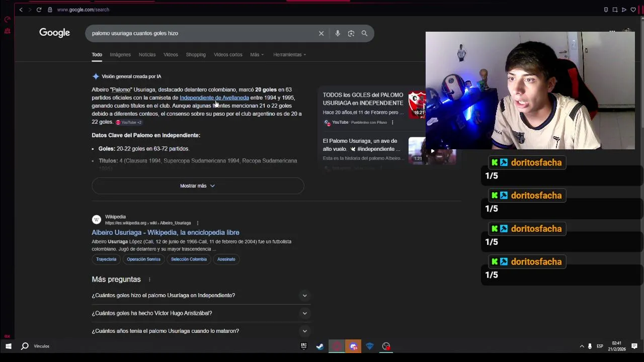
Task: Switch to the Videos tab
Action: pos(171,54)
